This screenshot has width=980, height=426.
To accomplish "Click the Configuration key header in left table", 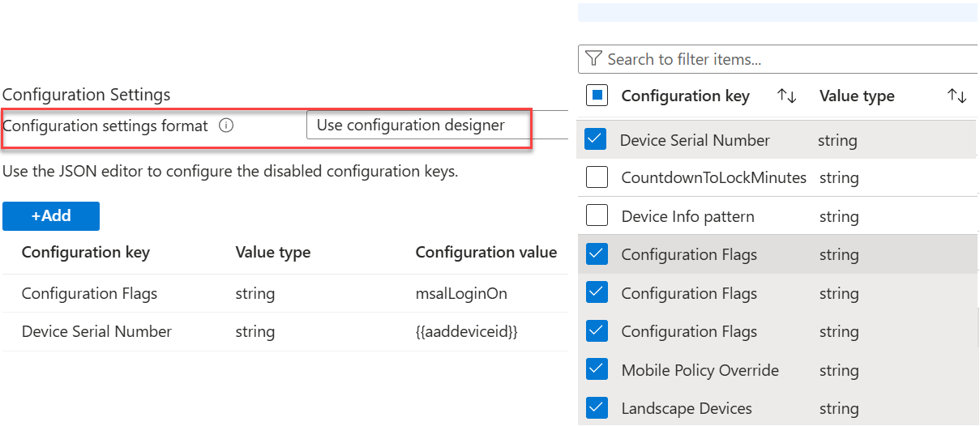I will pos(85,253).
